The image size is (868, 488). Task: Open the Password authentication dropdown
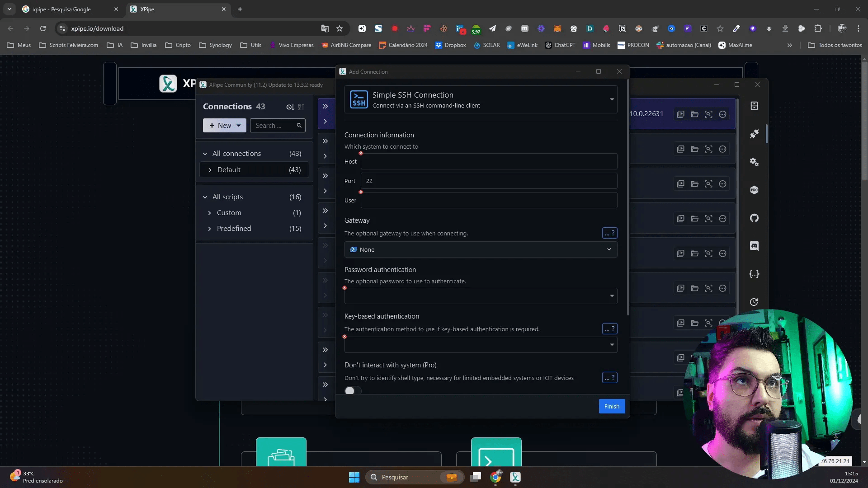(481, 296)
